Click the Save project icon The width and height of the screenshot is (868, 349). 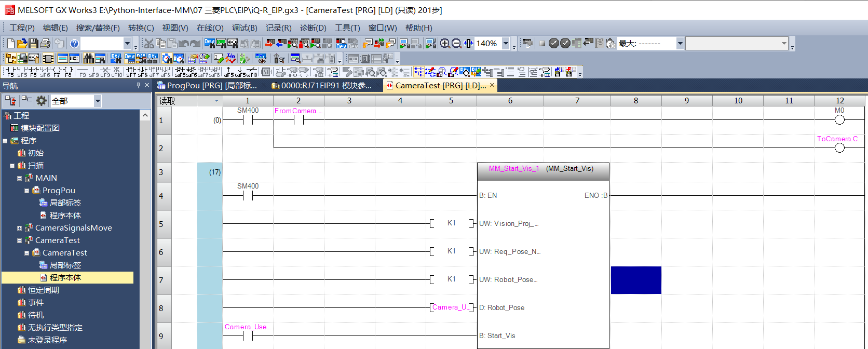click(x=33, y=44)
